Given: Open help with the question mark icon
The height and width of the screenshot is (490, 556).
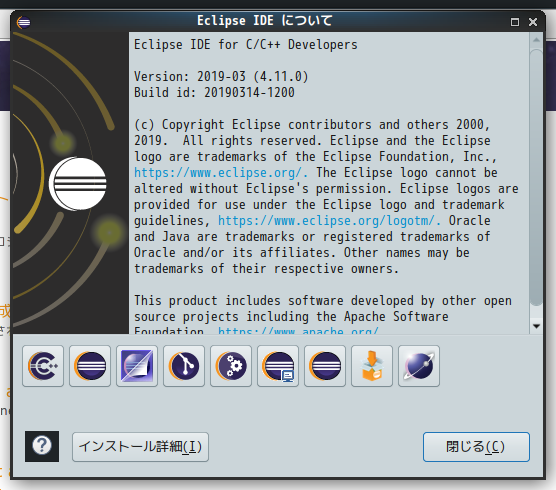Looking at the screenshot, I should (x=42, y=446).
